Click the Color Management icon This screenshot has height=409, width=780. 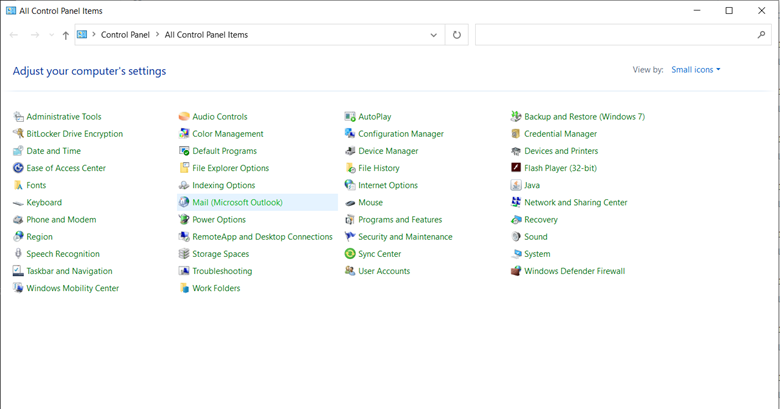click(184, 134)
